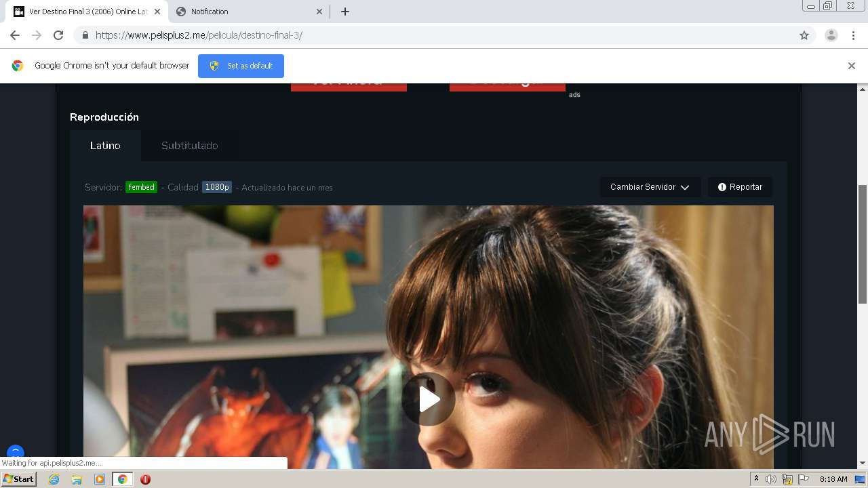Click the address bar URL
868x488 pixels.
[199, 35]
